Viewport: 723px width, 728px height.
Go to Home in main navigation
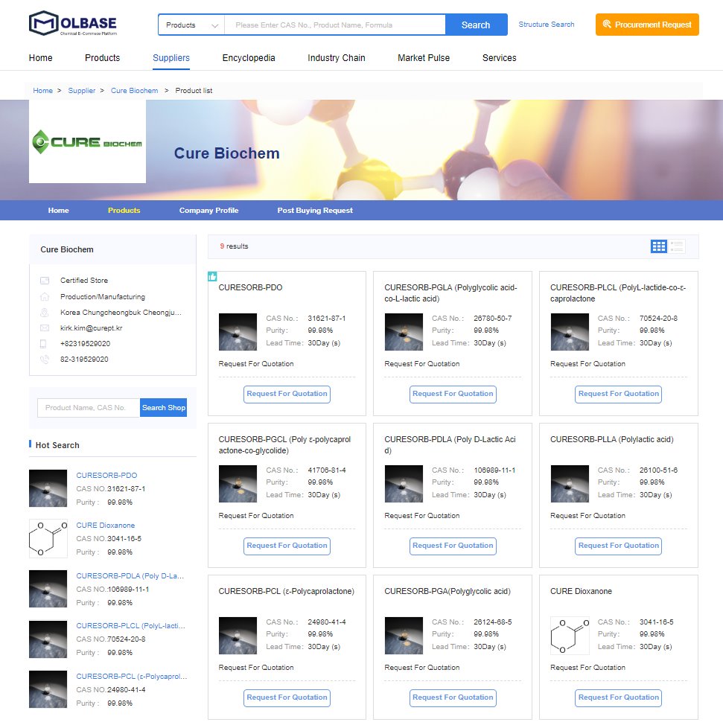40,58
